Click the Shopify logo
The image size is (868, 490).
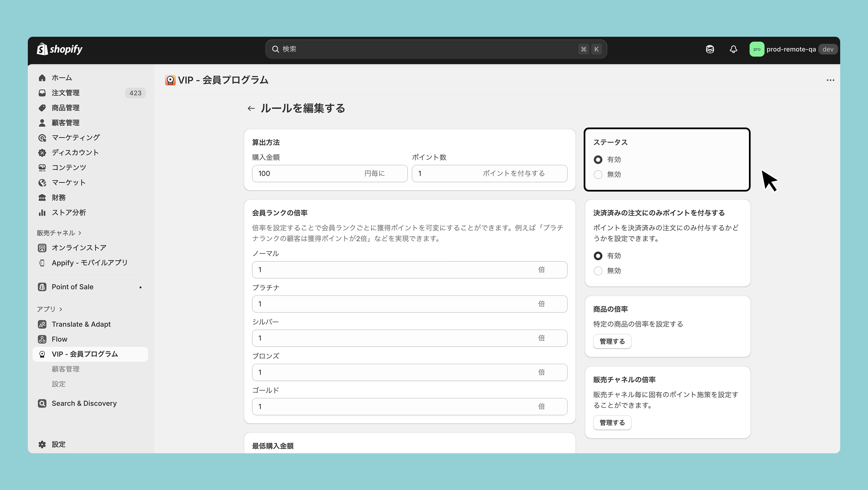60,49
